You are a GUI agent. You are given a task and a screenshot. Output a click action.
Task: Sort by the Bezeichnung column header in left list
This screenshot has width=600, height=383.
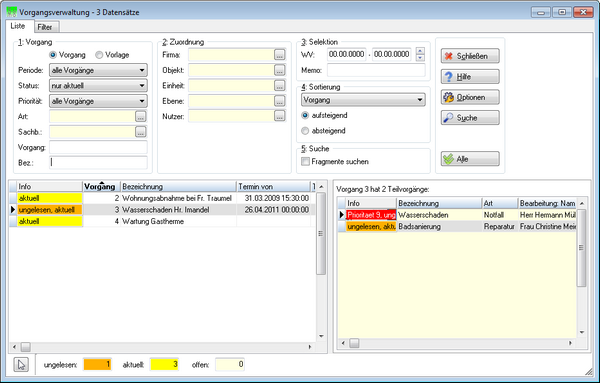pos(178,186)
